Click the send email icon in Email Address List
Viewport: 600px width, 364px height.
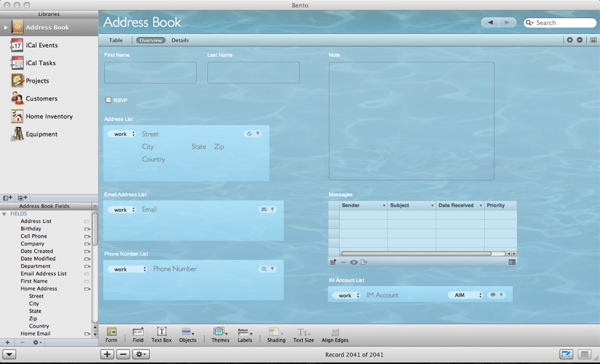click(x=264, y=210)
